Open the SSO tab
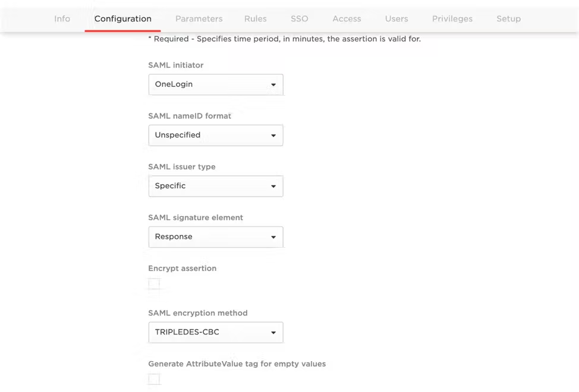579x392 pixels. [x=299, y=19]
